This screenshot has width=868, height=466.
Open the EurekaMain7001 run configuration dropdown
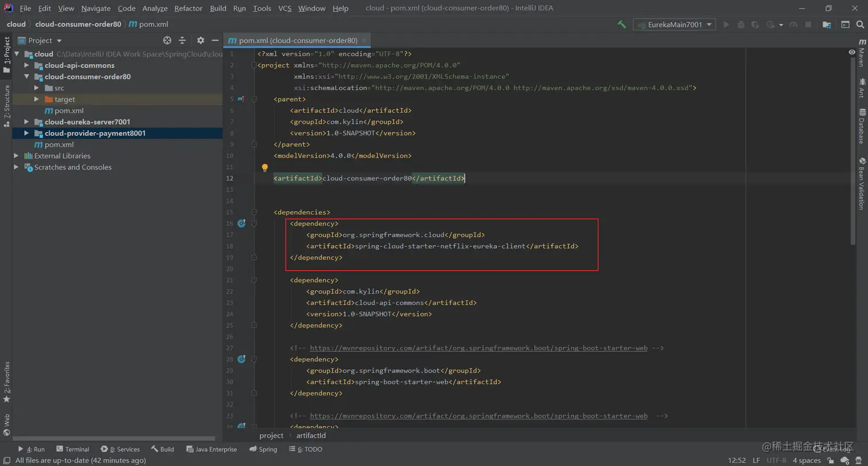(675, 25)
